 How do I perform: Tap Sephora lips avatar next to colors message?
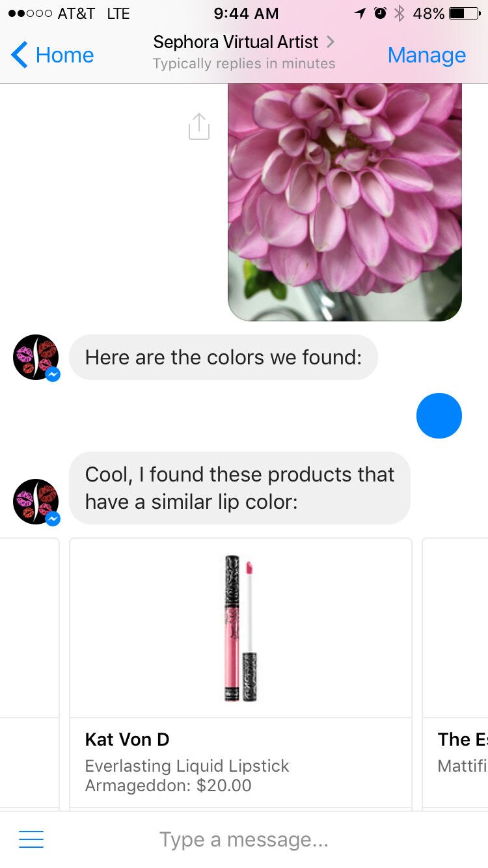pos(36,358)
